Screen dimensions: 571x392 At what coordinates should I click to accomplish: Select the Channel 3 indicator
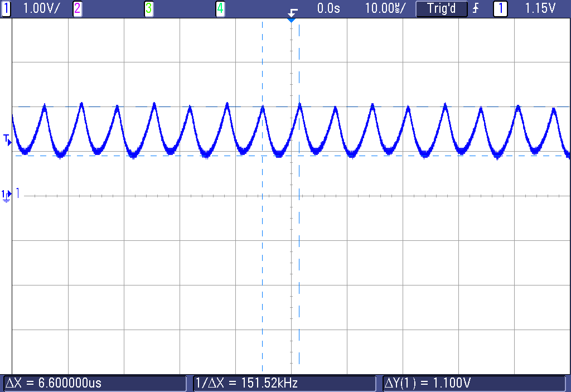click(149, 8)
